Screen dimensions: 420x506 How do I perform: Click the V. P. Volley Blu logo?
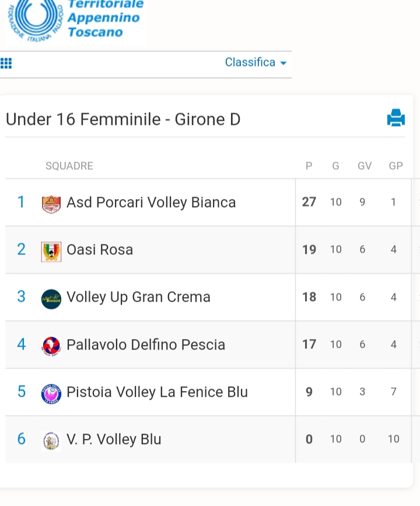(51, 441)
